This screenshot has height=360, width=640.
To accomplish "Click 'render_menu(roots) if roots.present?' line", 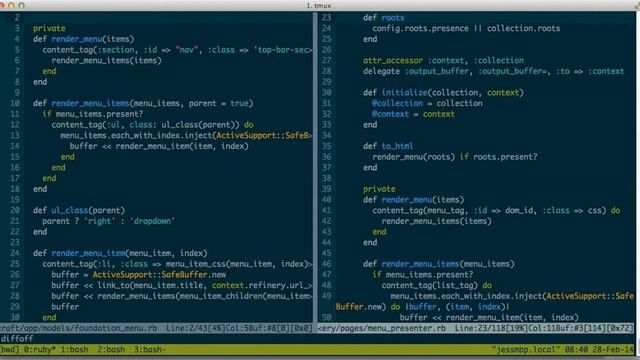I will (455, 157).
